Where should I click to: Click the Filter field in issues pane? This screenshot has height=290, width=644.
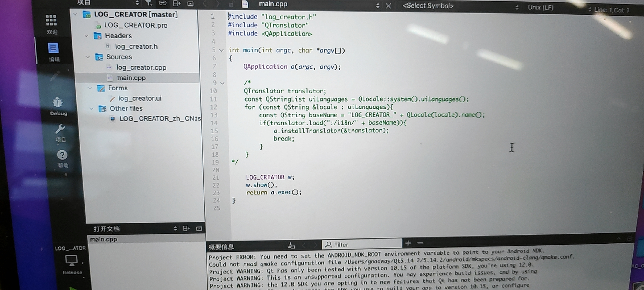(x=362, y=244)
